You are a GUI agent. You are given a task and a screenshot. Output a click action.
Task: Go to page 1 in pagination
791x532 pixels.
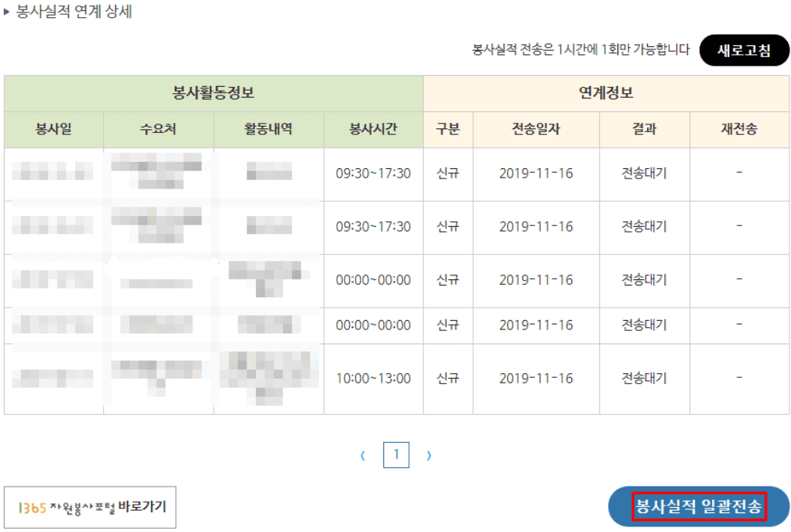396,455
